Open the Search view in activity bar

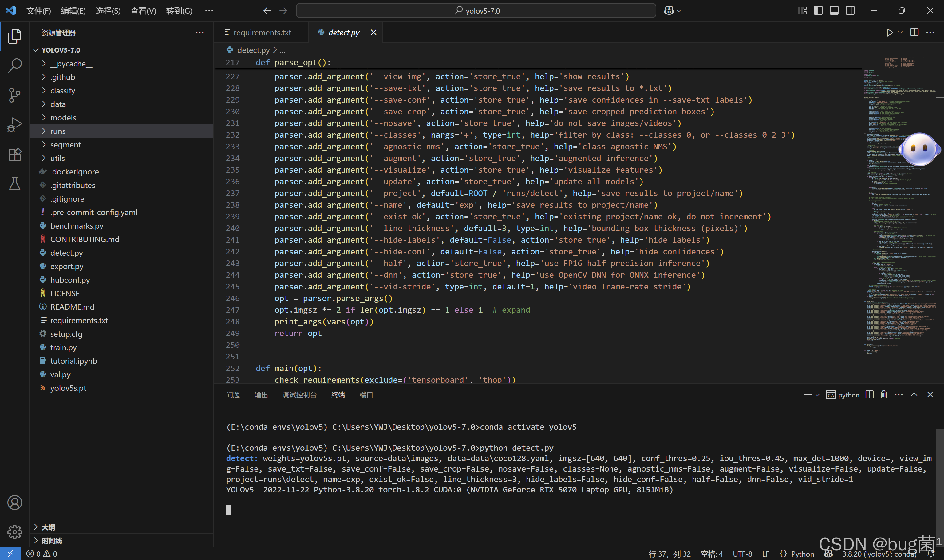14,65
